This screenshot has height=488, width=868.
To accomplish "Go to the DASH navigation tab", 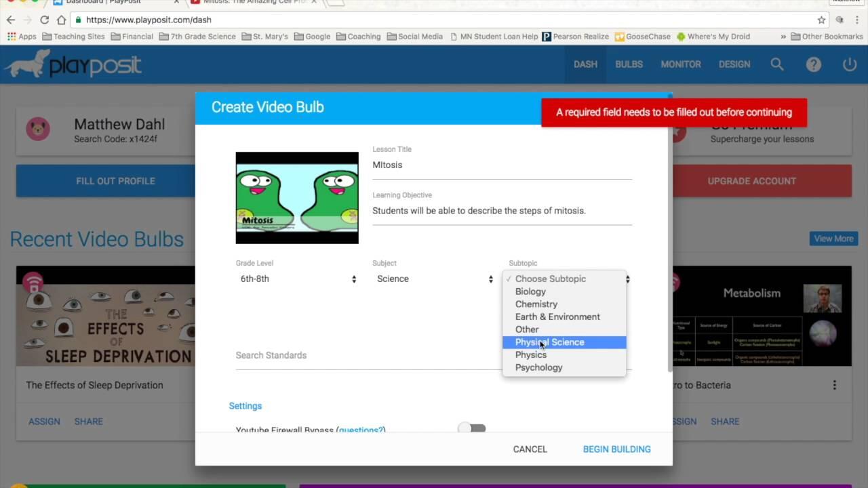I will click(x=585, y=64).
